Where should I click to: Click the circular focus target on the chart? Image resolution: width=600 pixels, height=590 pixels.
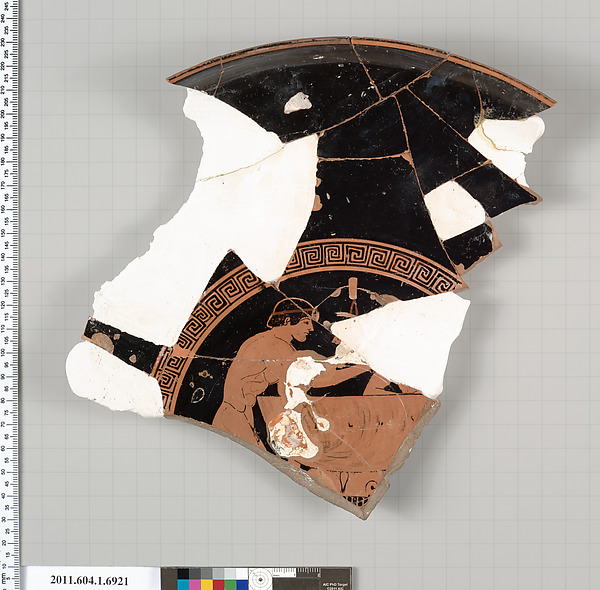click(x=262, y=578)
